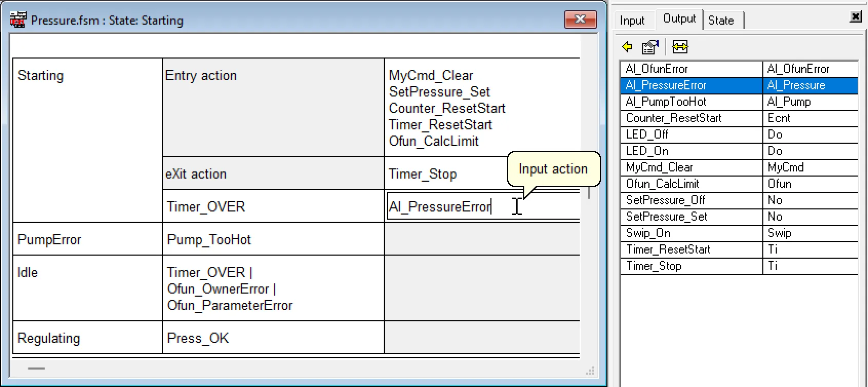Click Timer_Stop in eXit action cell
This screenshot has width=868, height=387.
(x=423, y=174)
